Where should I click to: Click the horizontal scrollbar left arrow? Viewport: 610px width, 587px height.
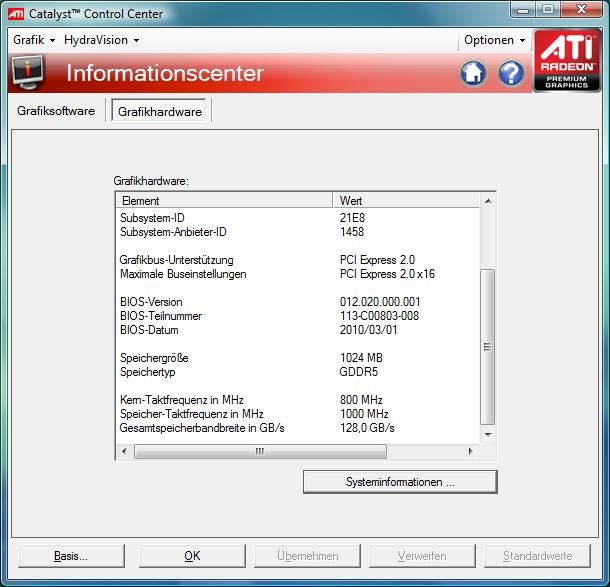(x=124, y=451)
